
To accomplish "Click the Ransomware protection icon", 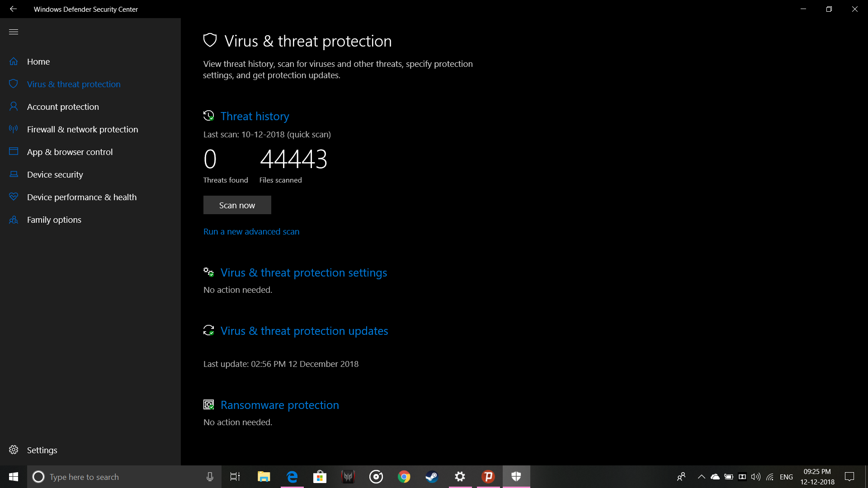I will click(x=208, y=404).
